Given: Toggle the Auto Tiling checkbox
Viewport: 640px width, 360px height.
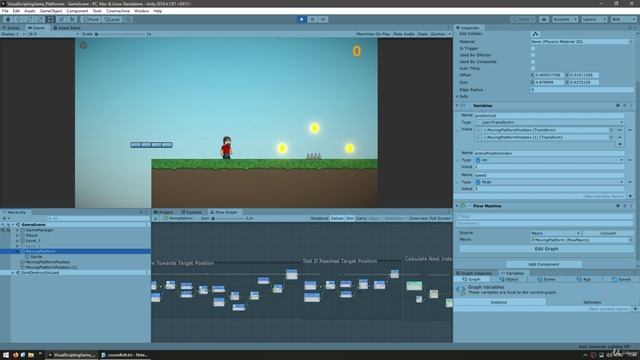Looking at the screenshot, I should coord(533,68).
